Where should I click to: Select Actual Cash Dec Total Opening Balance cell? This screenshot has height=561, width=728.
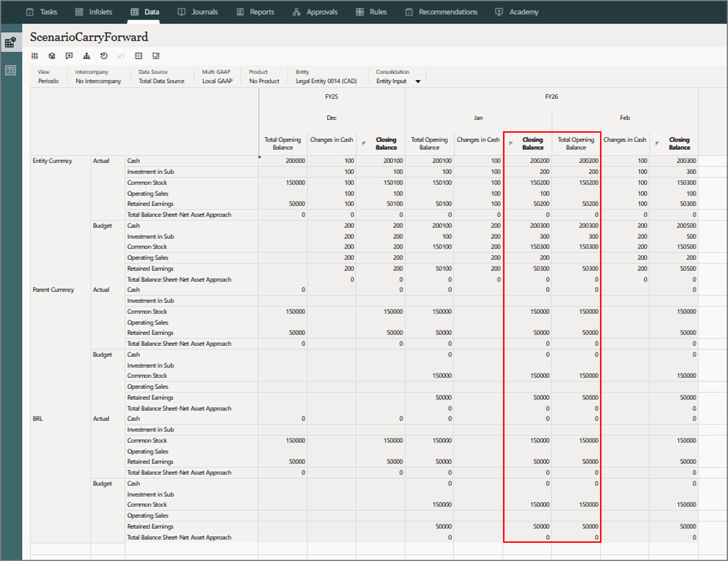click(283, 161)
